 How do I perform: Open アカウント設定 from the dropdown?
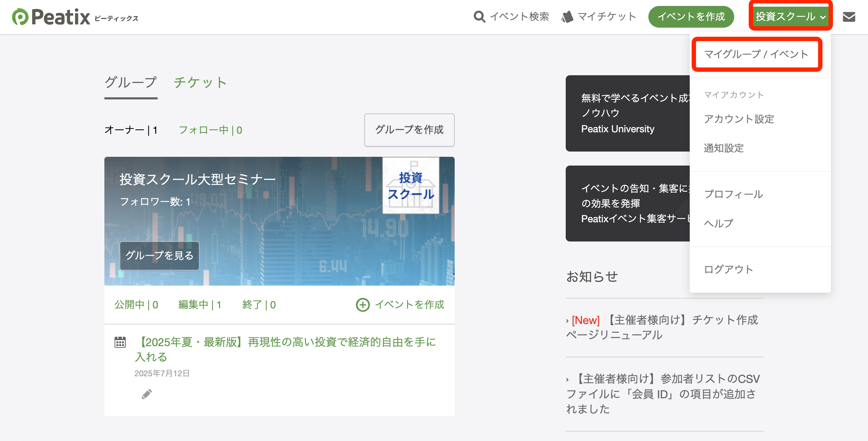tap(739, 119)
